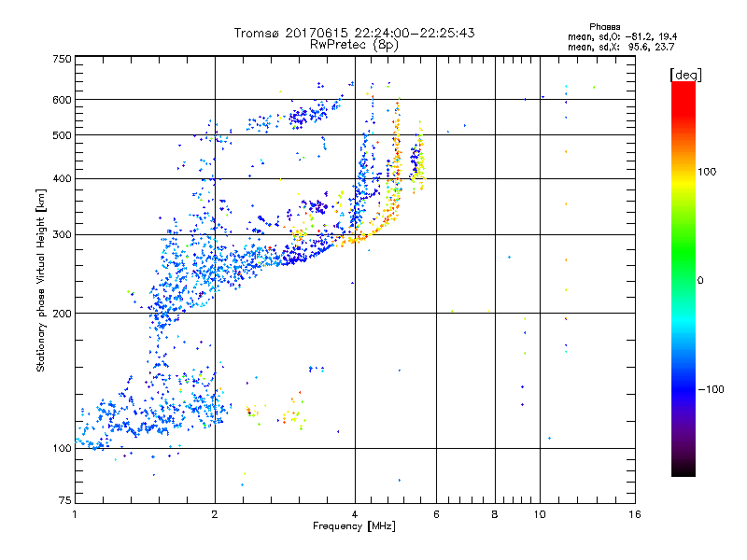Click the colorbar label "100"

pos(707,172)
